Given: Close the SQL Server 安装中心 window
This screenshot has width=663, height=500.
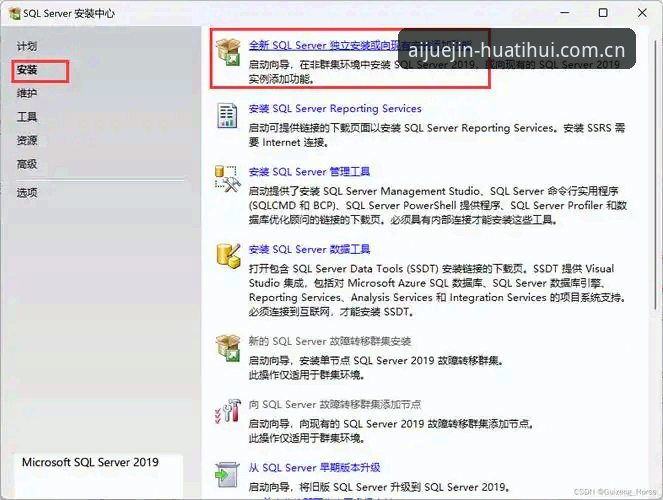Looking at the screenshot, I should click(x=642, y=13).
